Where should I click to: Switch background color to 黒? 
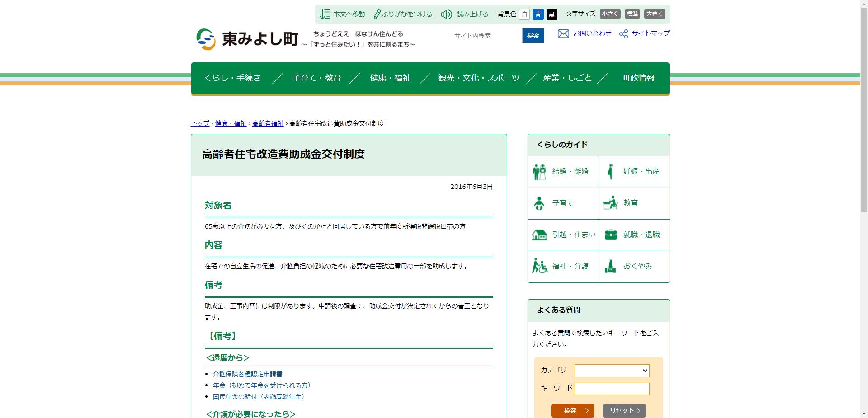point(552,14)
